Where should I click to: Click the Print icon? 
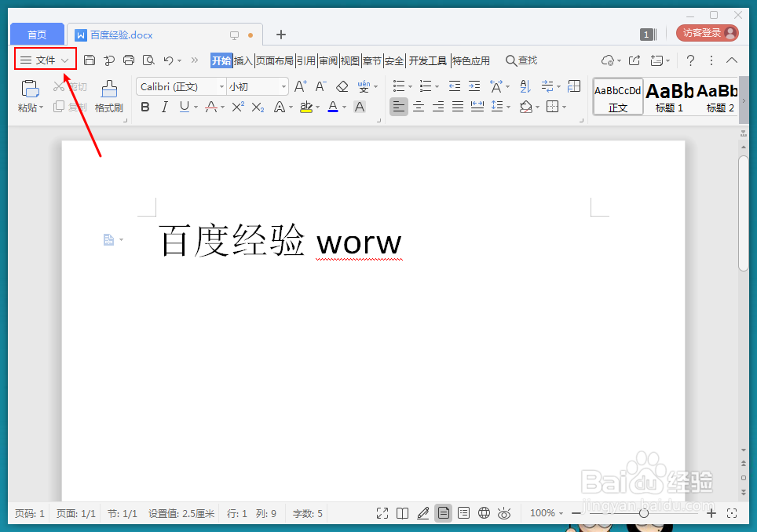pos(129,60)
